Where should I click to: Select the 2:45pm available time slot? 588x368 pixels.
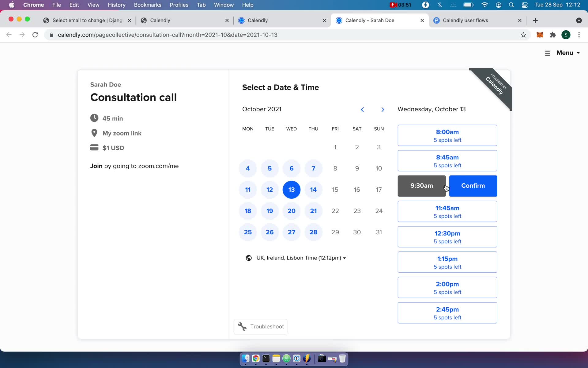point(447,312)
